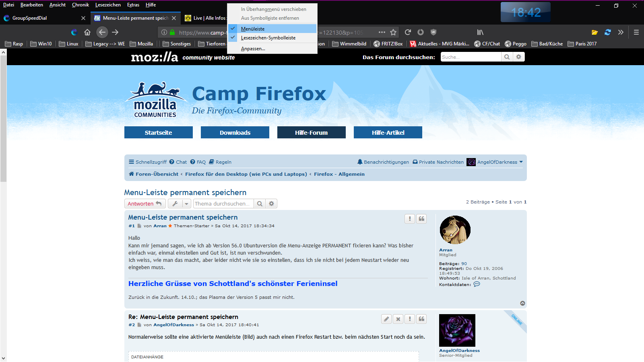644x362 pixels.
Task: Open the hamburger application menu
Action: click(636, 32)
